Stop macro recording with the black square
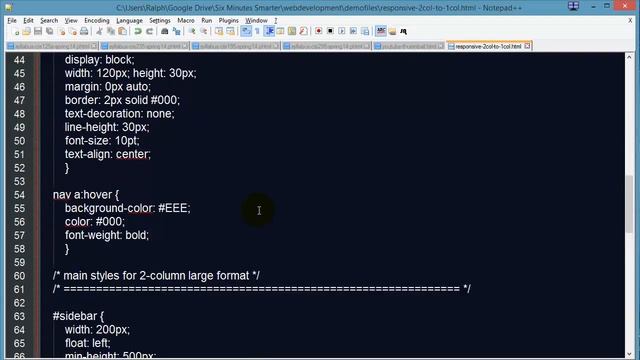The width and height of the screenshot is (640, 360). (330, 31)
